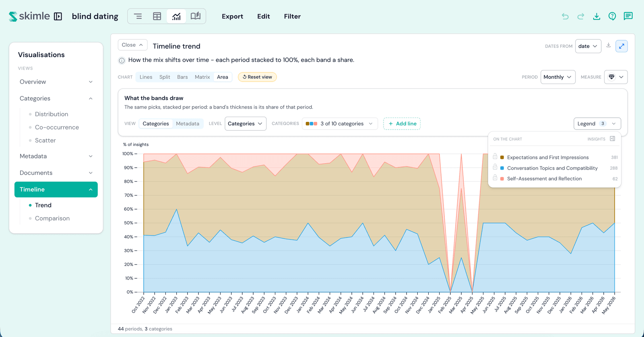The width and height of the screenshot is (644, 337).
Task: Click the undo arrow icon
Action: pyautogui.click(x=565, y=16)
